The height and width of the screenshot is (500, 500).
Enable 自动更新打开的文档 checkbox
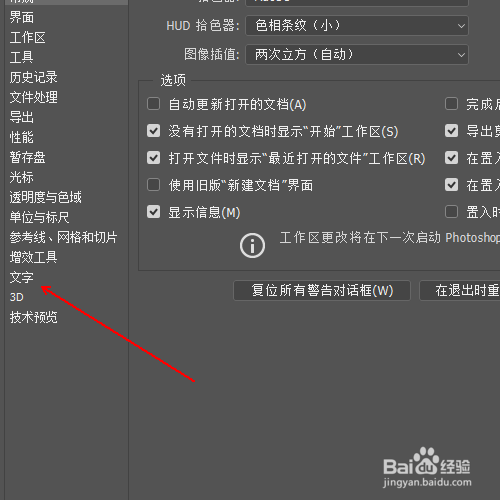point(153,104)
